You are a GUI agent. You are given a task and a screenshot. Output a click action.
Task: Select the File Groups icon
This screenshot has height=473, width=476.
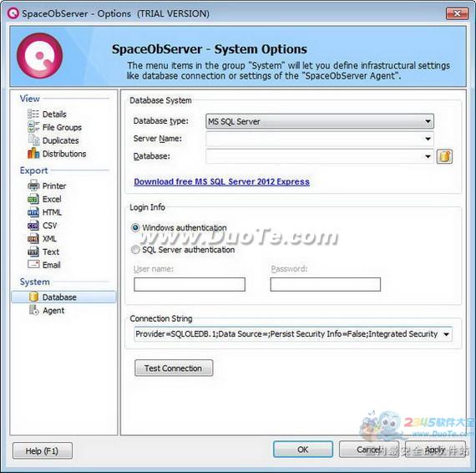coord(33,127)
